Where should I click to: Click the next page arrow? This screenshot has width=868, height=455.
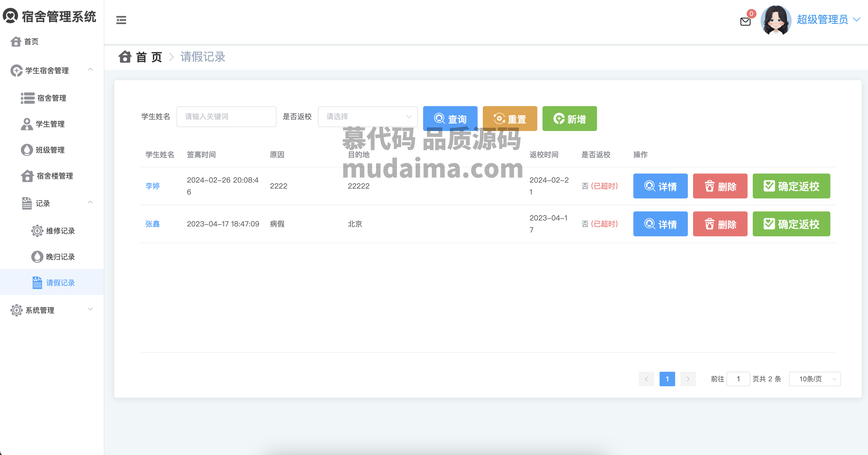688,379
